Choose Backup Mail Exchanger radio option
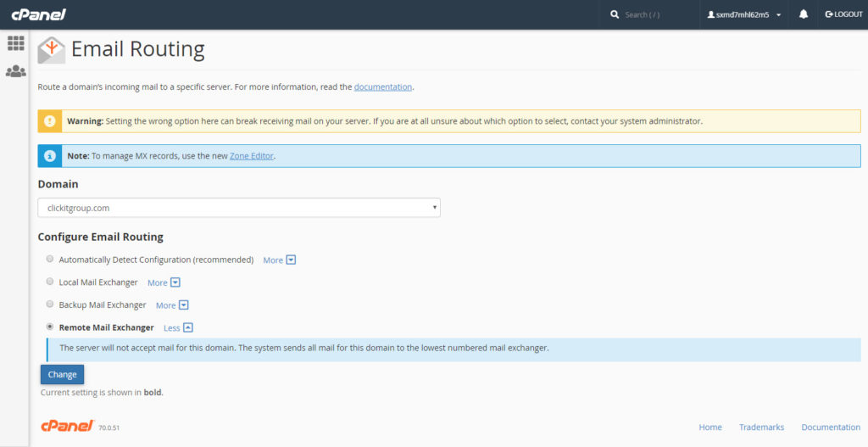The height and width of the screenshot is (447, 868). pos(50,305)
